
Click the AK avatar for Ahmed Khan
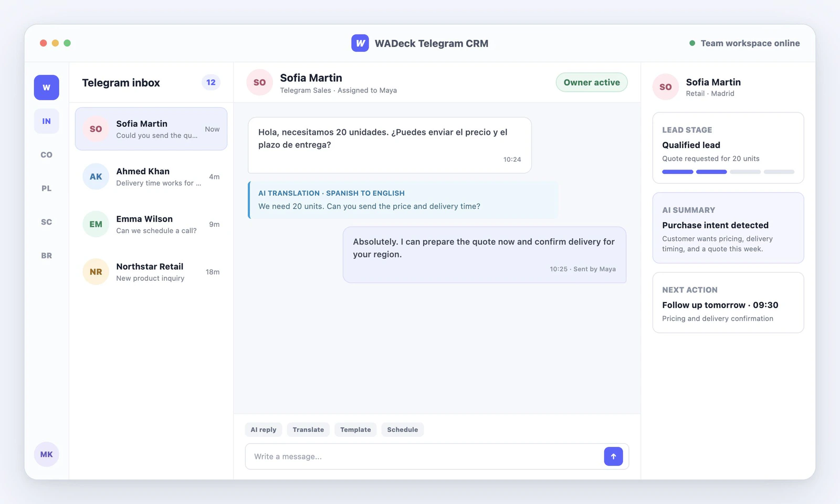click(96, 176)
